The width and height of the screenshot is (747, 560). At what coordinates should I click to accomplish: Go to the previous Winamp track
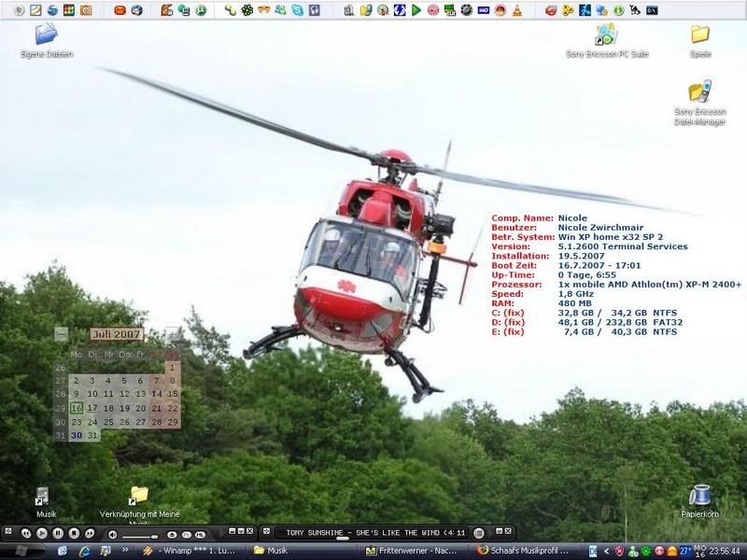[24, 533]
